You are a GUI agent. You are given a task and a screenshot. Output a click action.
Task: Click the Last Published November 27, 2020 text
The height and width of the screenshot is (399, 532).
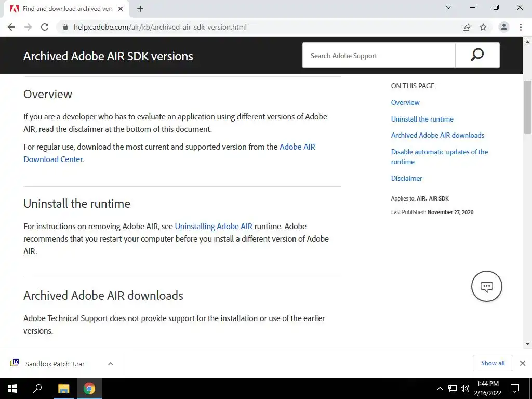[x=432, y=212]
